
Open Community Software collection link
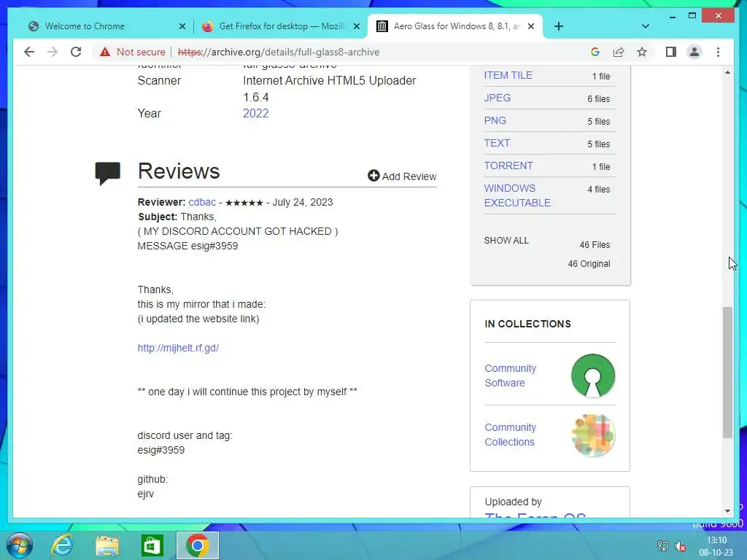510,376
